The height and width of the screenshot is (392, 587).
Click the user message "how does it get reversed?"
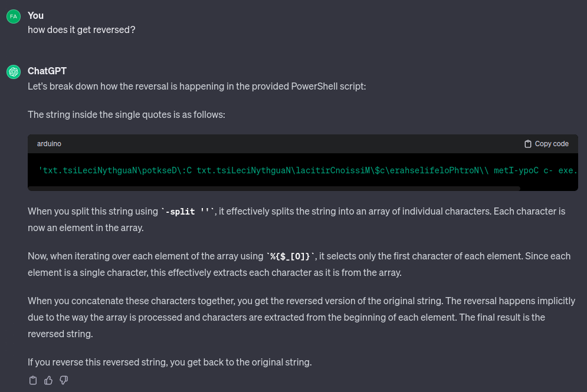[x=81, y=29]
